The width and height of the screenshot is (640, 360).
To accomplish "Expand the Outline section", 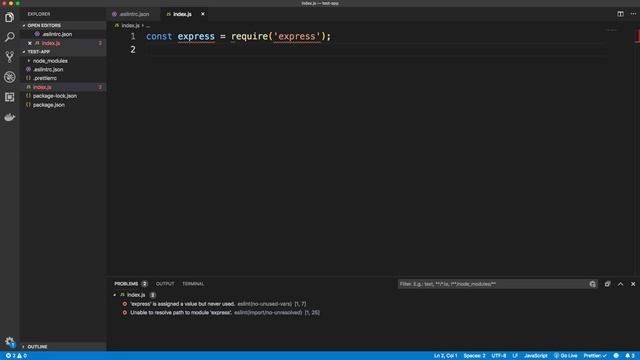I will 64,347.
